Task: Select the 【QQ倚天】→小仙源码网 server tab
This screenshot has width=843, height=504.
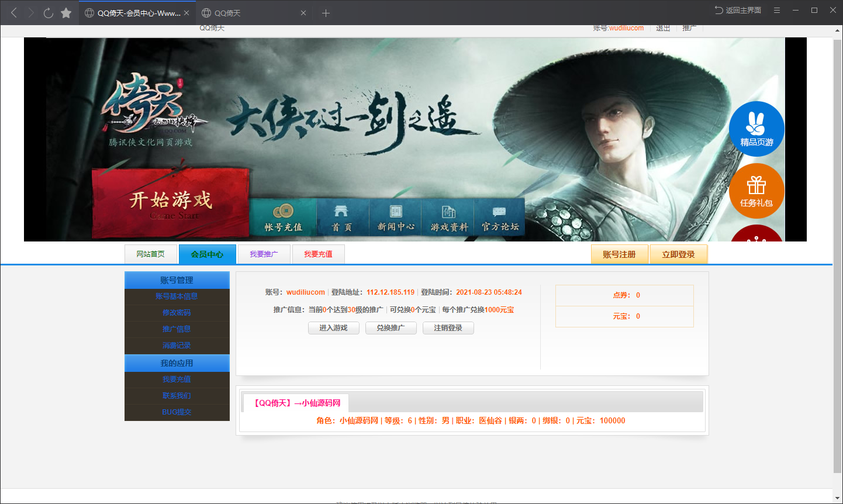Action: pos(295,403)
